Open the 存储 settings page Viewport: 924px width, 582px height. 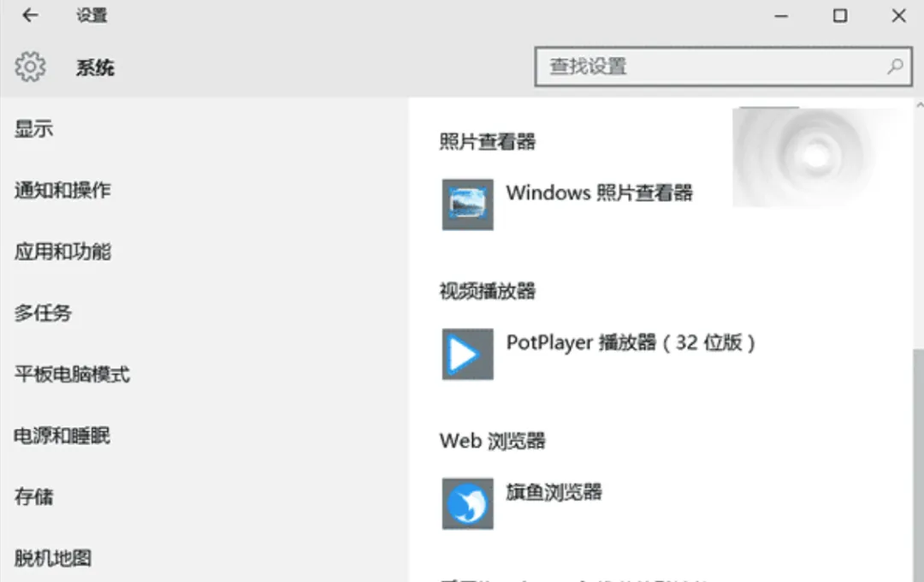point(33,496)
